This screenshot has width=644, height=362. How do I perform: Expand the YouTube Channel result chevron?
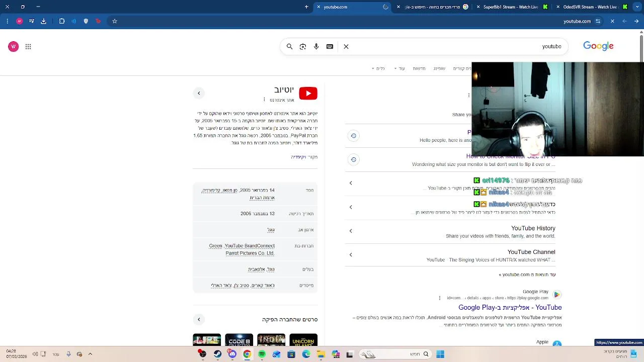tap(351, 254)
